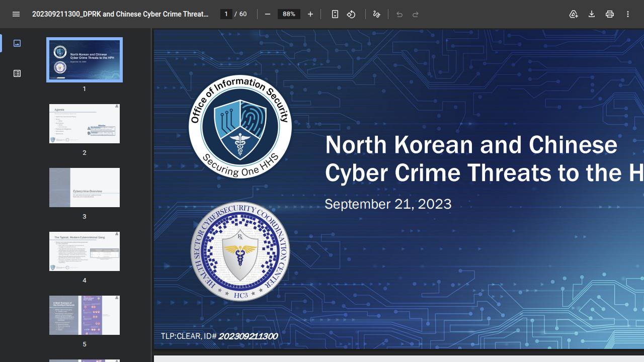Show document outline in sidebar
The width and height of the screenshot is (644, 362).
click(17, 73)
